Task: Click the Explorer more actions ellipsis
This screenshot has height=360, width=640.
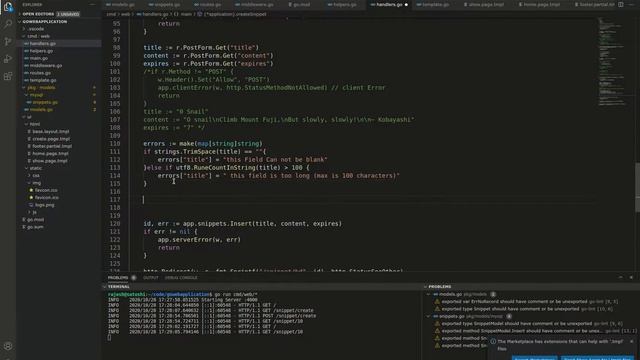Action: [x=92, y=4]
